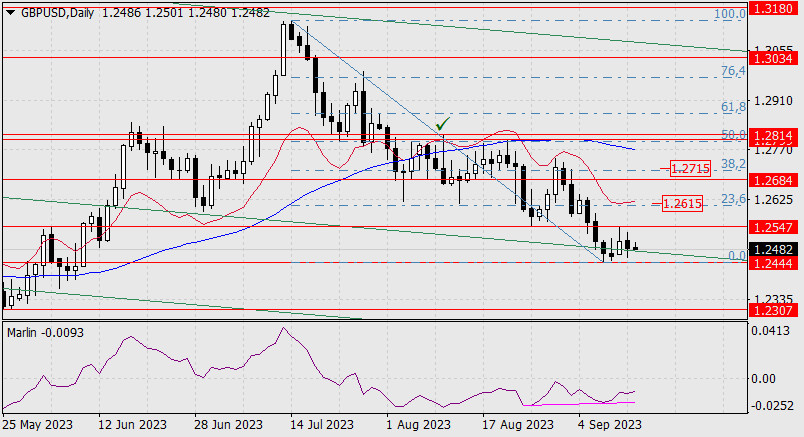This screenshot has width=804, height=437.
Task: Click the 14 Jul 2023 date label
Action: point(322,425)
